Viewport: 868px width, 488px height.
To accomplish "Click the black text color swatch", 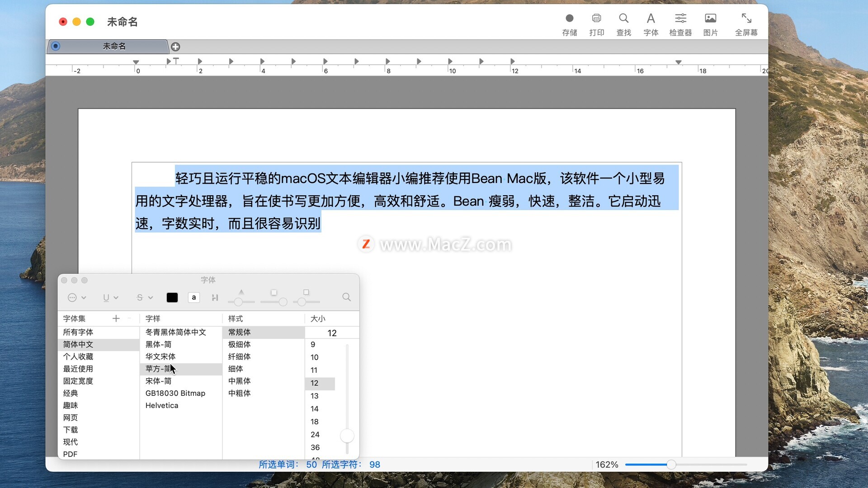I will click(x=172, y=297).
